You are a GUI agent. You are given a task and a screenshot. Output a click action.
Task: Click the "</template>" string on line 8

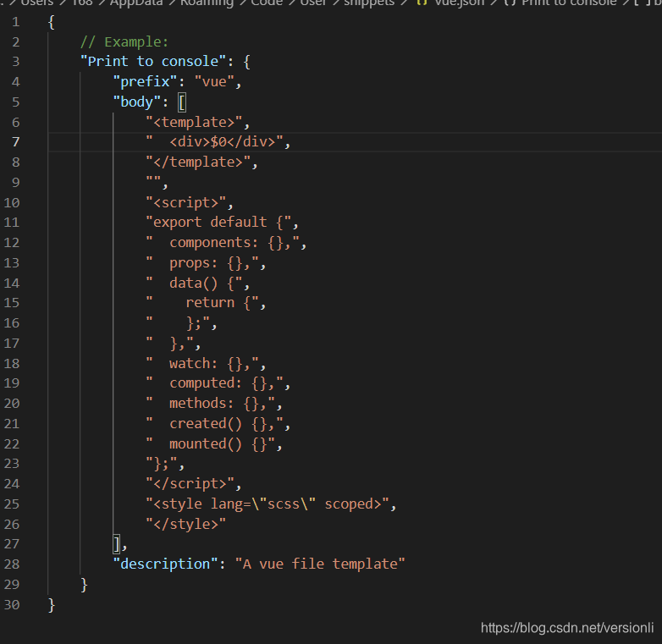(x=198, y=162)
